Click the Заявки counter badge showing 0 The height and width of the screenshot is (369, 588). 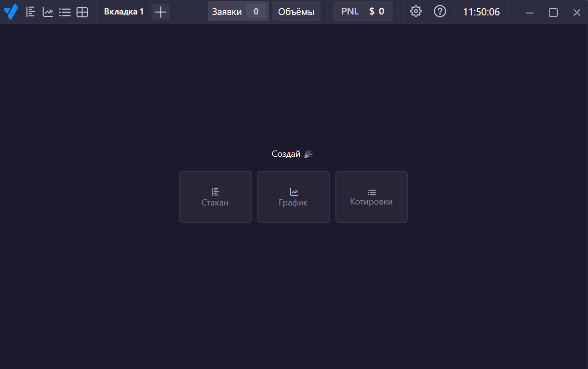click(256, 12)
